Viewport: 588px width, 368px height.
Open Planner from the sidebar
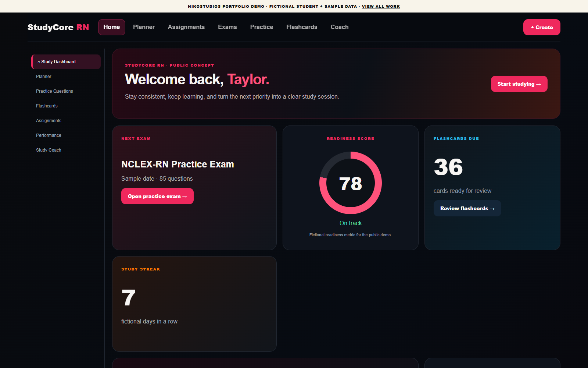point(66,77)
